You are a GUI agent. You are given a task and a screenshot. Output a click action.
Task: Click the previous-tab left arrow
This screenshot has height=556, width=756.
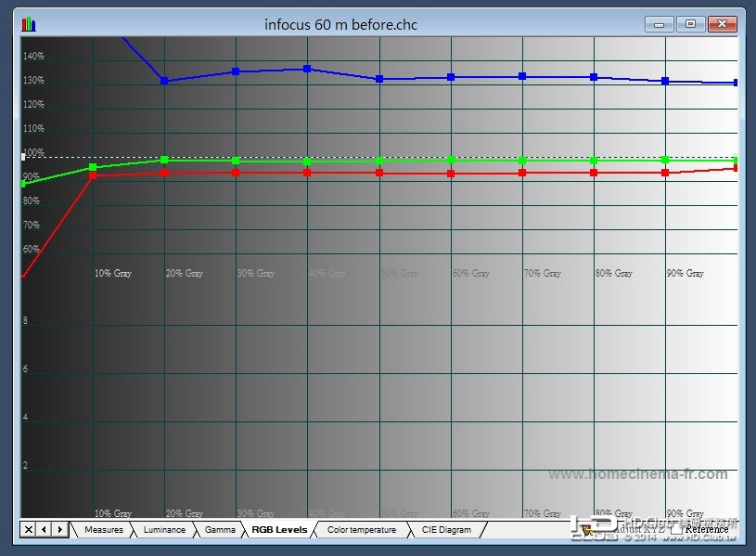click(44, 529)
